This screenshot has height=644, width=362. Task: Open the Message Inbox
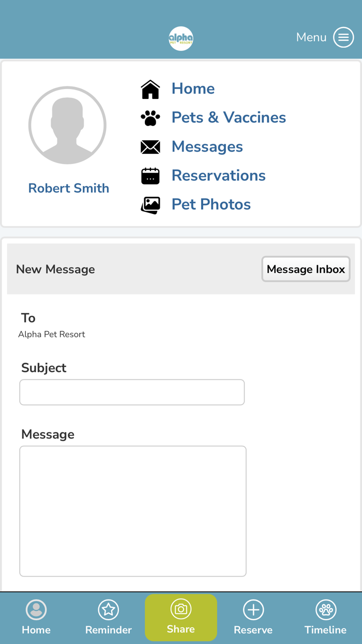click(306, 269)
